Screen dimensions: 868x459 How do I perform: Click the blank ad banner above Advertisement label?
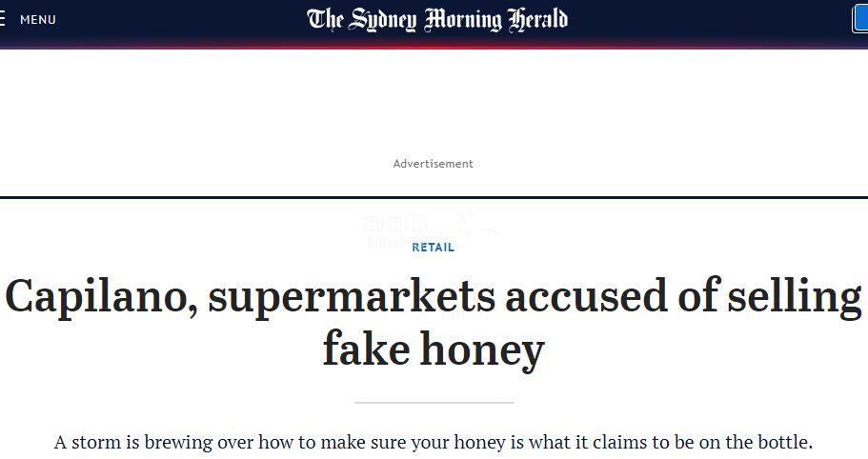(434, 103)
